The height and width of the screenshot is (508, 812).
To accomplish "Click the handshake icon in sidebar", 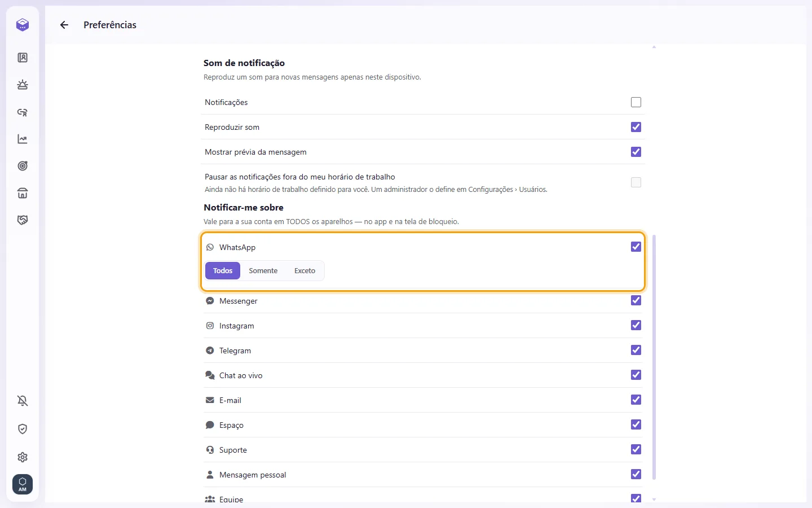I will pyautogui.click(x=23, y=220).
